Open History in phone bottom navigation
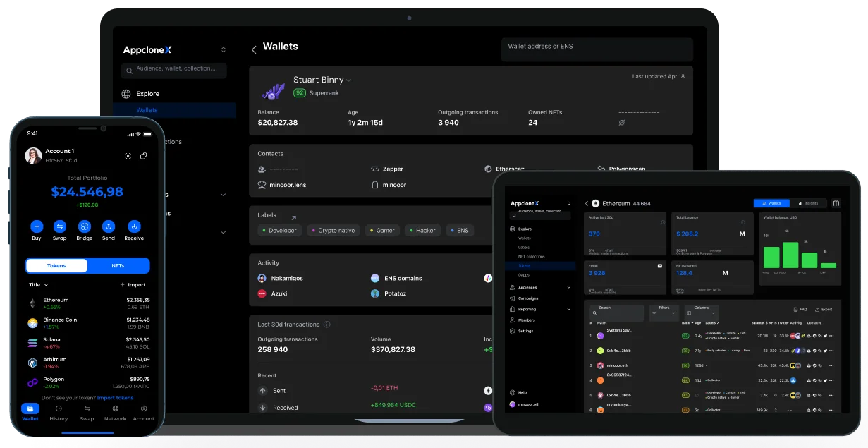Screen dimensions: 868x448 click(x=59, y=412)
